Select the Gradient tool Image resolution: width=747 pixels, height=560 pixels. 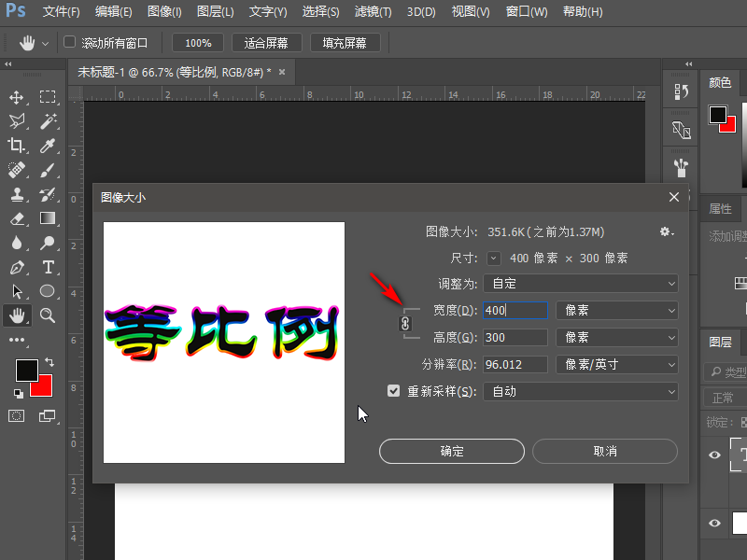pyautogui.click(x=48, y=218)
